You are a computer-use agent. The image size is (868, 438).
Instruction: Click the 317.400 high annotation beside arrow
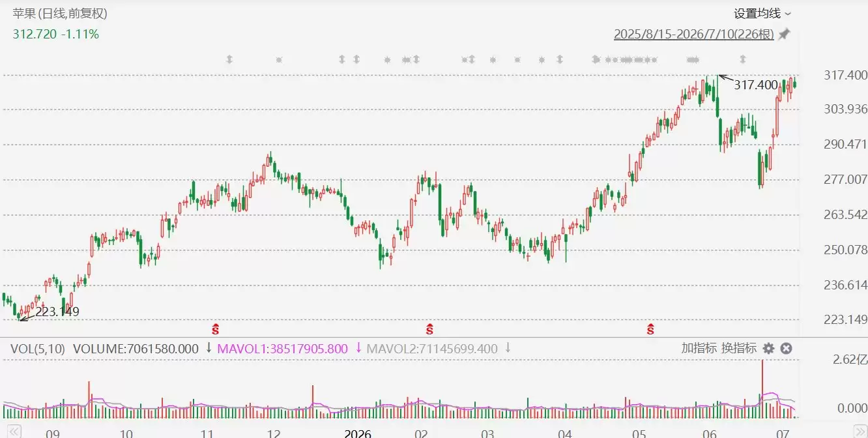point(756,85)
